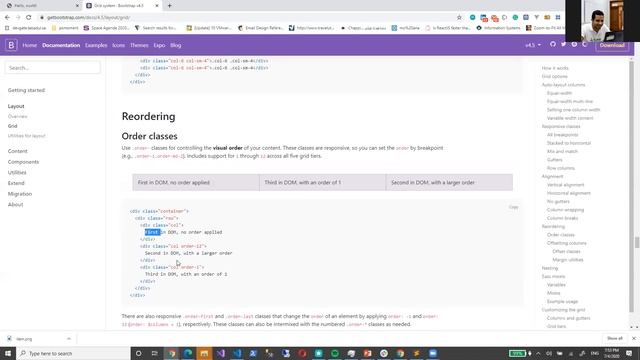Open Migration section in the sidebar
The width and height of the screenshot is (640, 360).
[x=20, y=194]
